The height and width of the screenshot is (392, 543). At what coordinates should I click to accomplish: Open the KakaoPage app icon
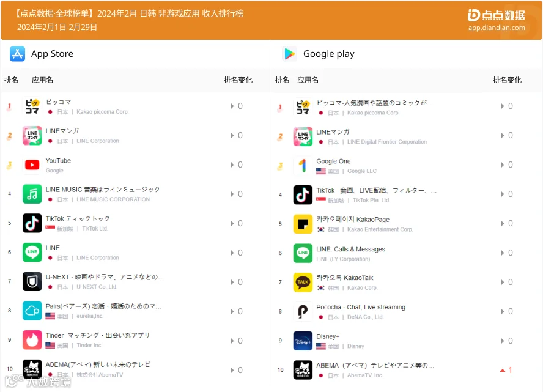(x=303, y=224)
